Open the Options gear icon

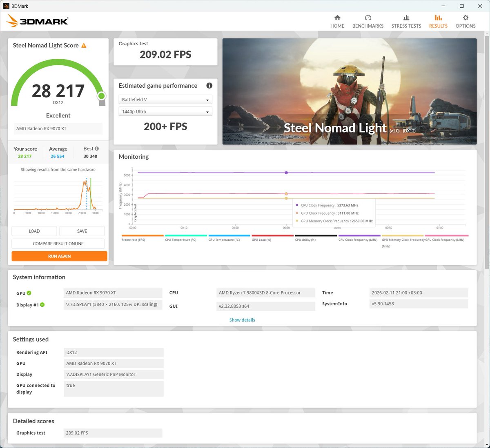coord(465,18)
